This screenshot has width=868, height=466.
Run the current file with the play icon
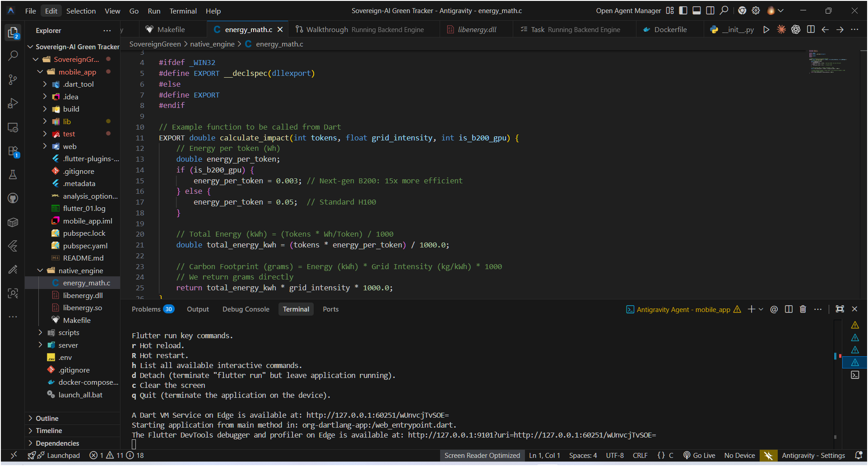(766, 30)
